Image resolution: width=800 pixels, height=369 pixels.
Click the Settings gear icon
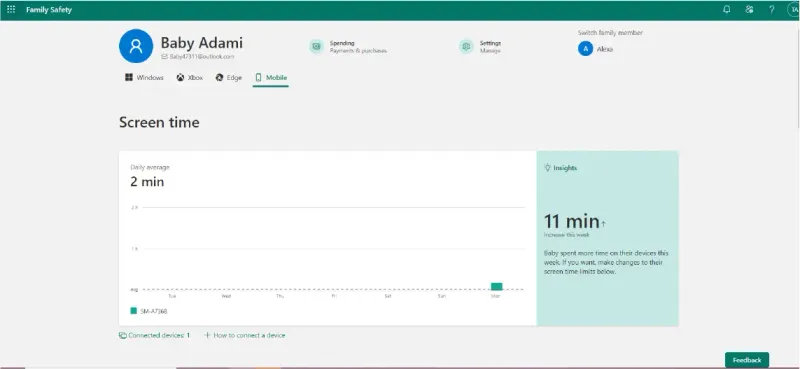pyautogui.click(x=466, y=46)
